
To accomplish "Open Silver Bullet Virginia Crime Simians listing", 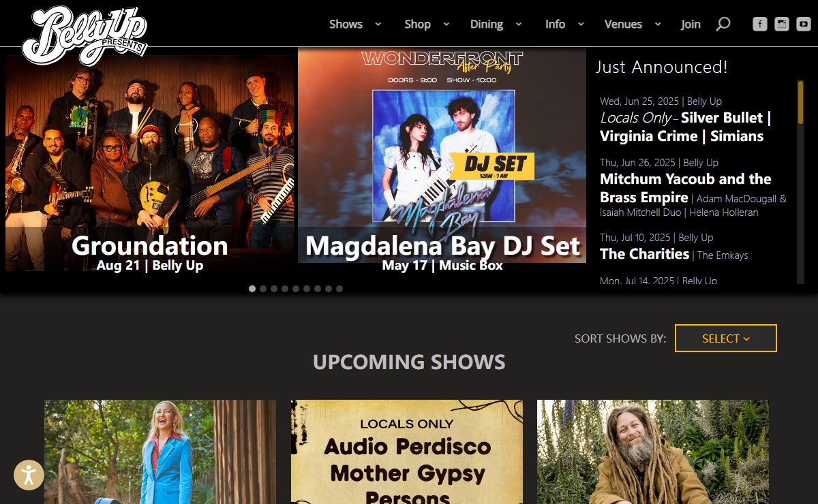I will [685, 127].
